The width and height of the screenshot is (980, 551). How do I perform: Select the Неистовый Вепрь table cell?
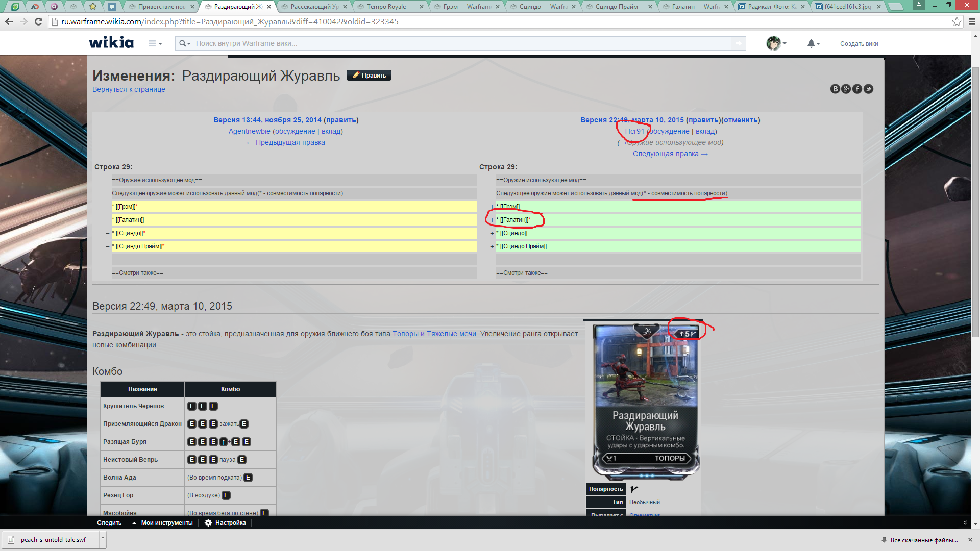142,460
